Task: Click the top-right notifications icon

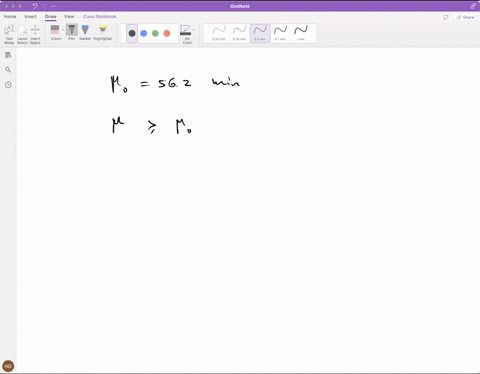Action: pyautogui.click(x=473, y=6)
